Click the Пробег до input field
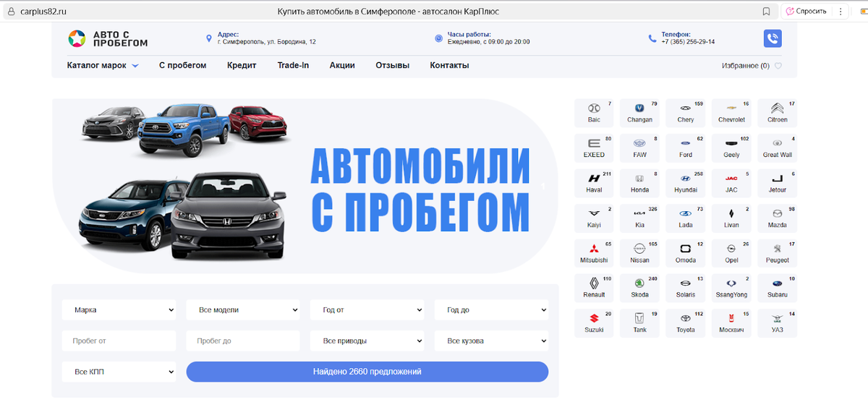 tap(243, 341)
